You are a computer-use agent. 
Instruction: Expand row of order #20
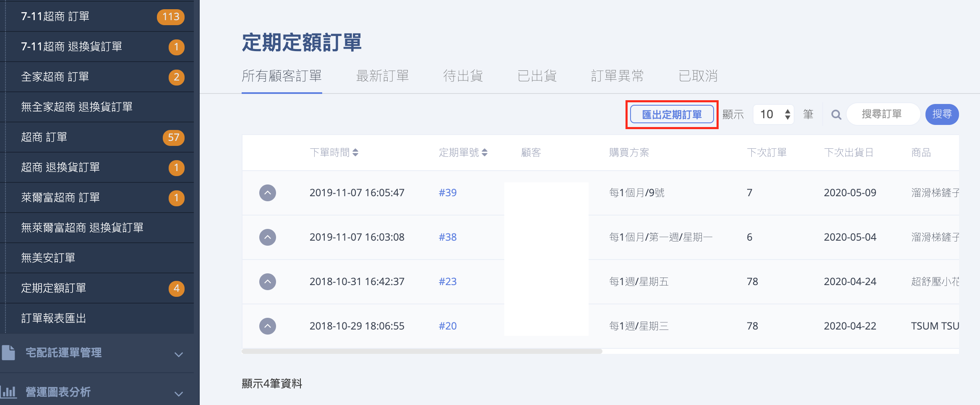click(268, 326)
